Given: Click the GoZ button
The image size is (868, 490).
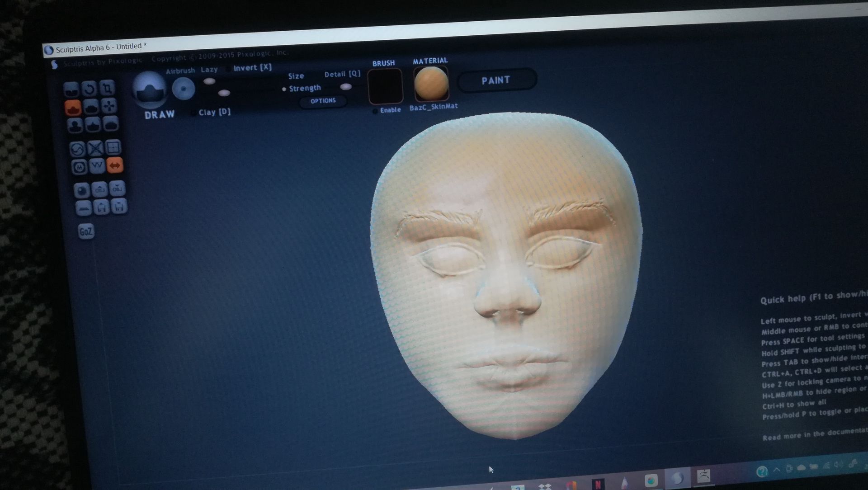Looking at the screenshot, I should click(x=86, y=232).
